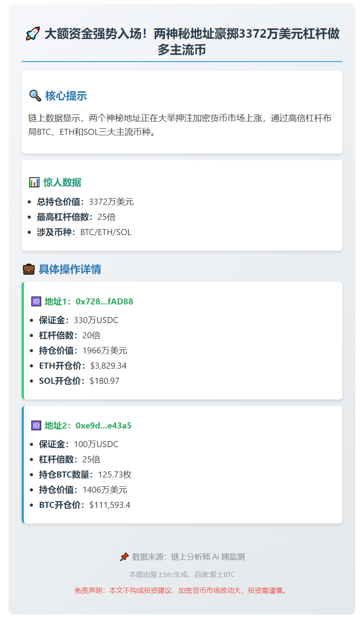Image resolution: width=364 pixels, height=628 pixels.
Task: Click the 惊人数据 section heading
Action: [x=62, y=183]
